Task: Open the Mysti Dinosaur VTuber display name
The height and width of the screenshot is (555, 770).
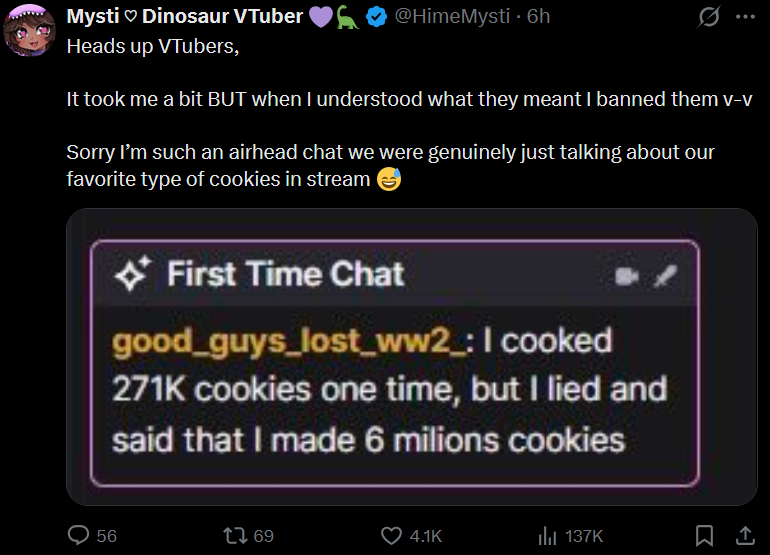Action: click(185, 17)
